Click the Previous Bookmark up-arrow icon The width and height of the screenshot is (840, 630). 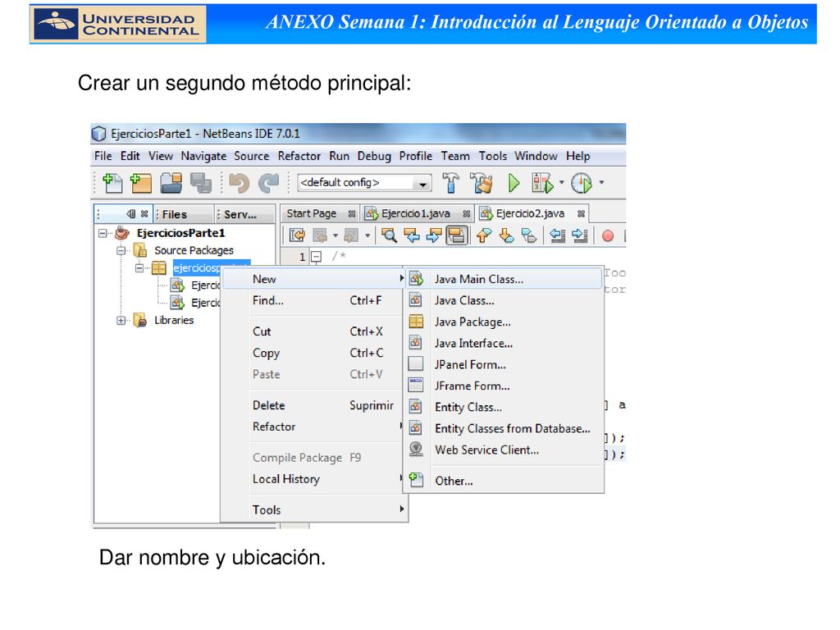[483, 235]
